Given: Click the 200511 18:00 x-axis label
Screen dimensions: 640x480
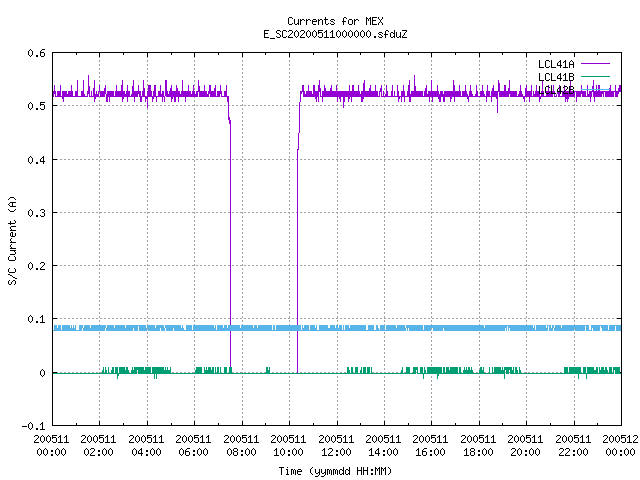Looking at the screenshot, I should pos(478,445).
